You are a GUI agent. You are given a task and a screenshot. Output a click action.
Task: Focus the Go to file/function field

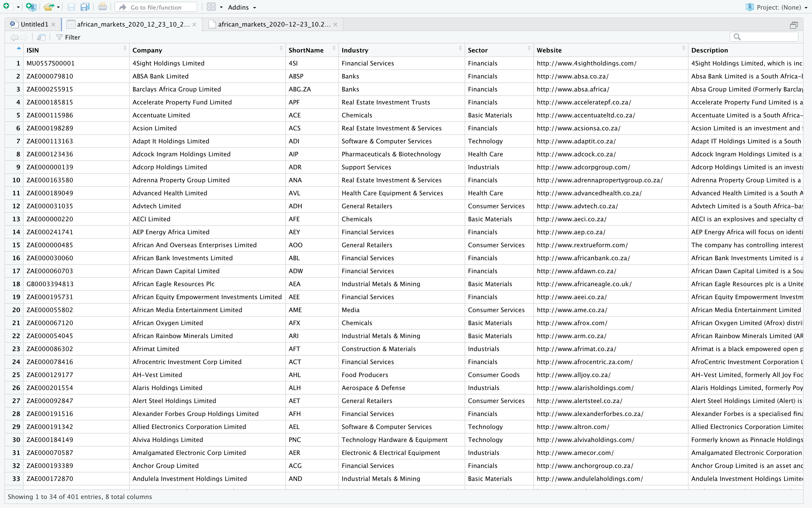point(156,7)
